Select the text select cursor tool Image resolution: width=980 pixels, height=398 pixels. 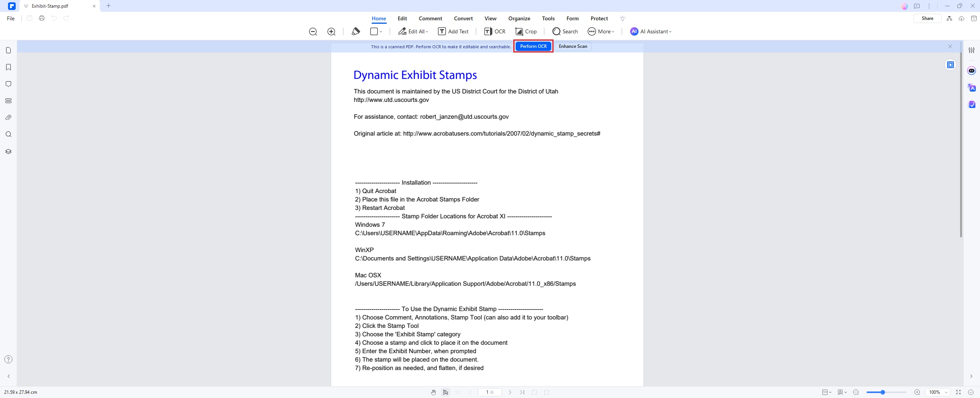pyautogui.click(x=446, y=392)
